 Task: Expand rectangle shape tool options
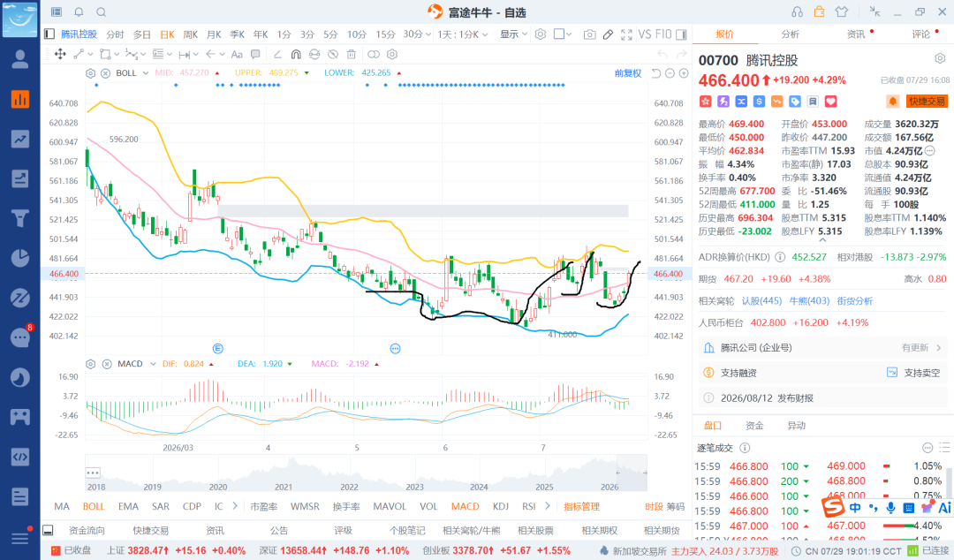pos(117,54)
